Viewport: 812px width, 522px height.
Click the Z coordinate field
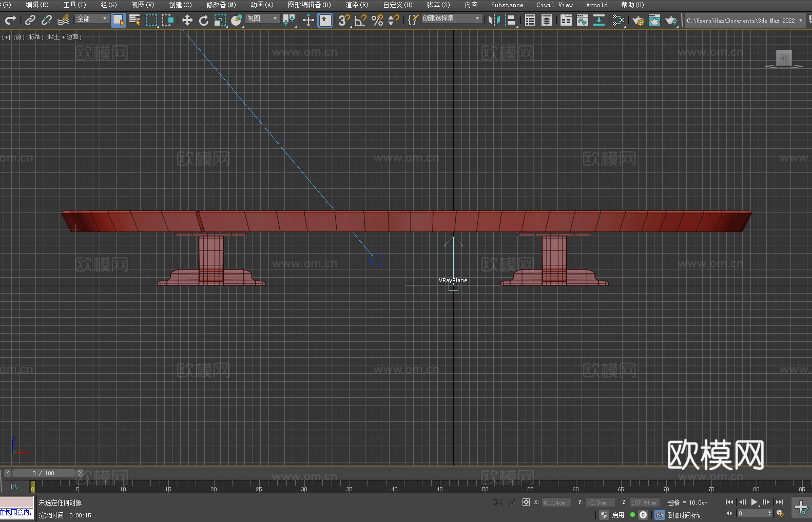[x=645, y=502]
